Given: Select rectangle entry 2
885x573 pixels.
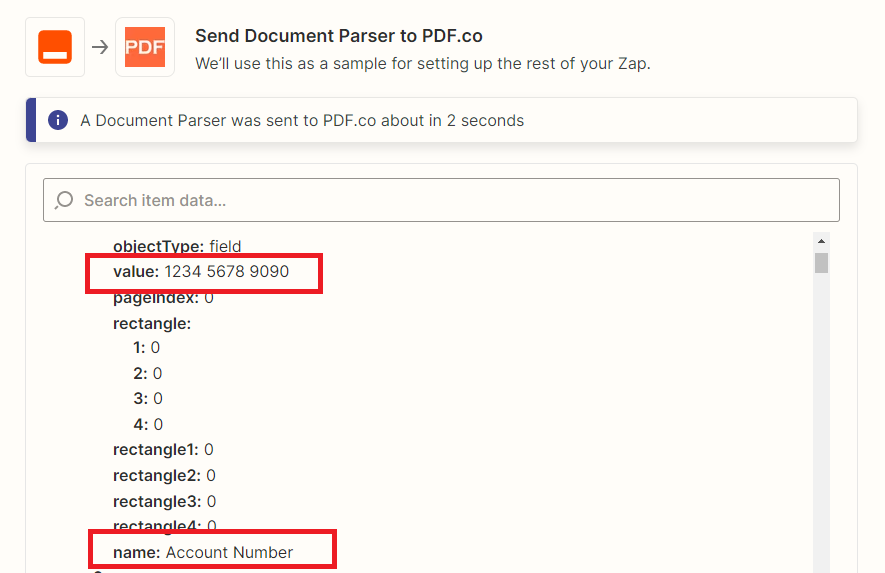Looking at the screenshot, I should point(148,373).
